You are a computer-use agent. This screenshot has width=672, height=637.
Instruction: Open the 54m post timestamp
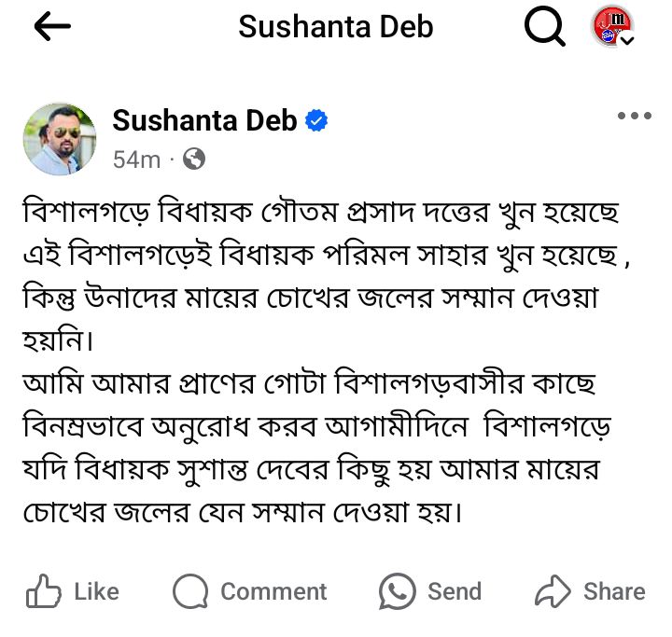[x=136, y=159]
